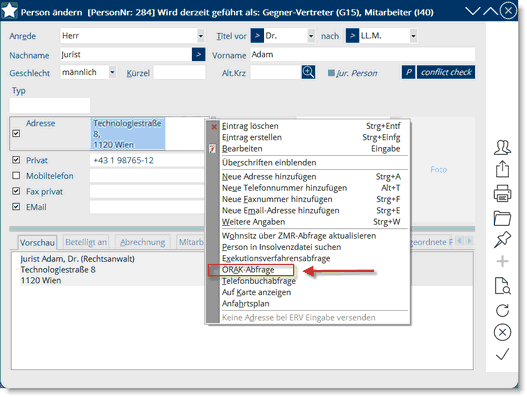Toggle the Fax privat checkbox
This screenshot has width=527, height=397.
tap(16, 191)
